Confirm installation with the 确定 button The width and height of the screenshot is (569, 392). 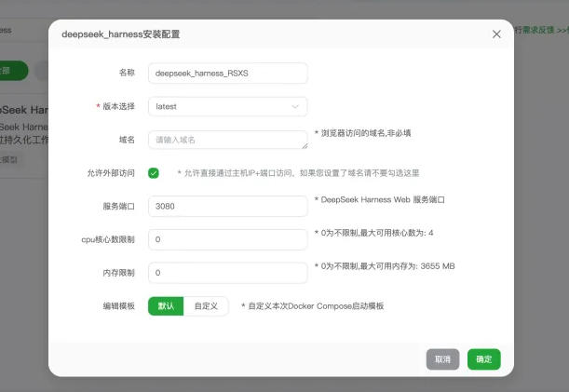(x=484, y=359)
